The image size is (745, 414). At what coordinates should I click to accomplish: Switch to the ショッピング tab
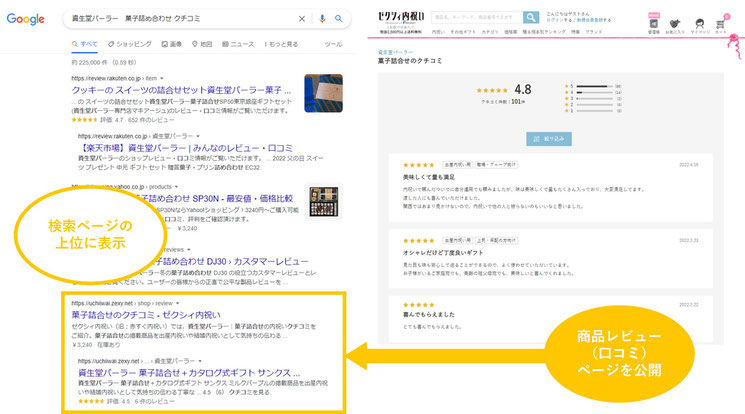click(130, 44)
